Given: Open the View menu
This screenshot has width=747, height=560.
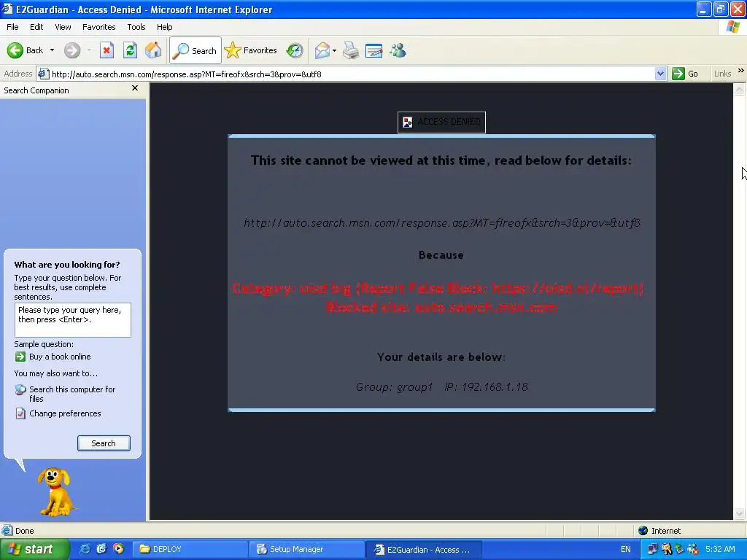Looking at the screenshot, I should click(63, 27).
